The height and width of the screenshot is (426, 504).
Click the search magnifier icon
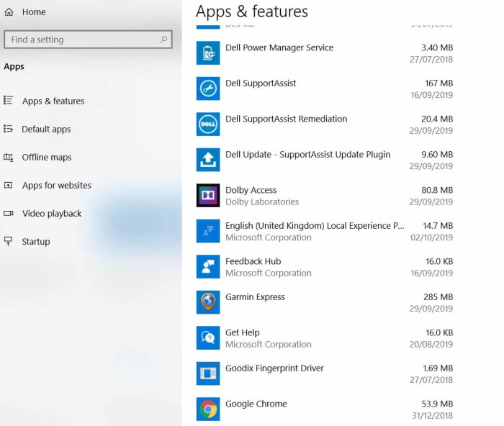163,40
